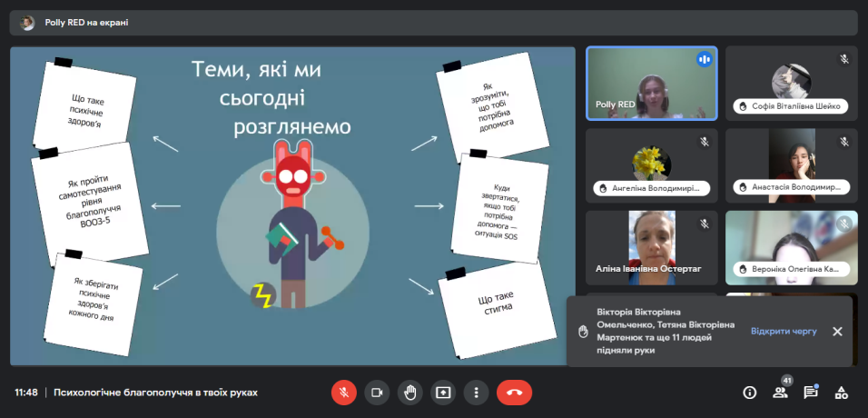Click muted mic icon on Ангеліна's tile
868x418 pixels.
705,142
